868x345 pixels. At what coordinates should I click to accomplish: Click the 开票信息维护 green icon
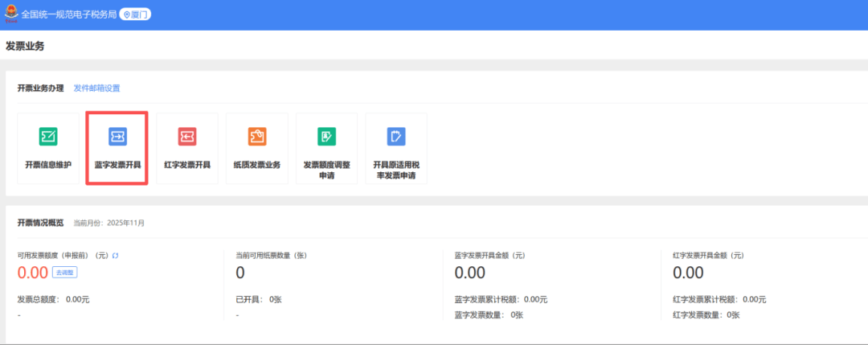48,137
